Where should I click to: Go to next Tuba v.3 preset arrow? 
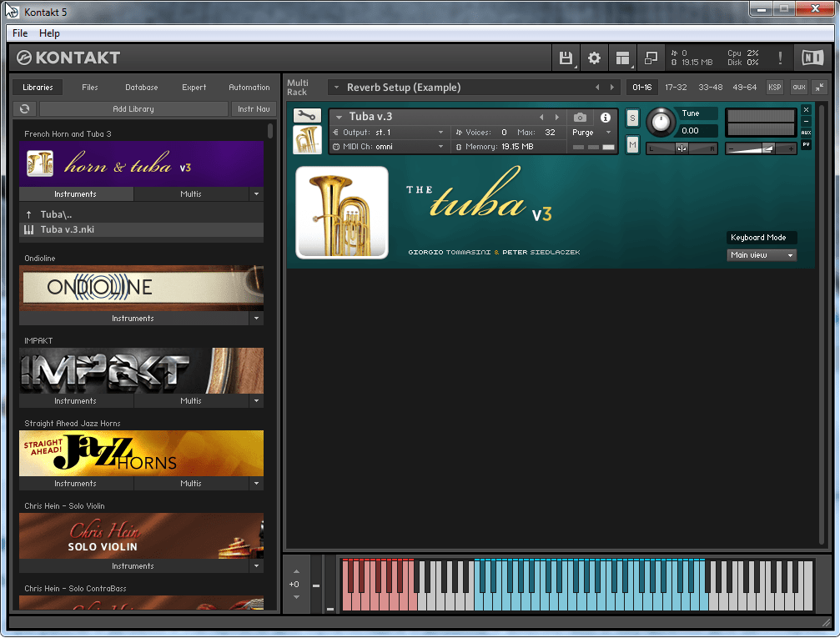pos(557,117)
